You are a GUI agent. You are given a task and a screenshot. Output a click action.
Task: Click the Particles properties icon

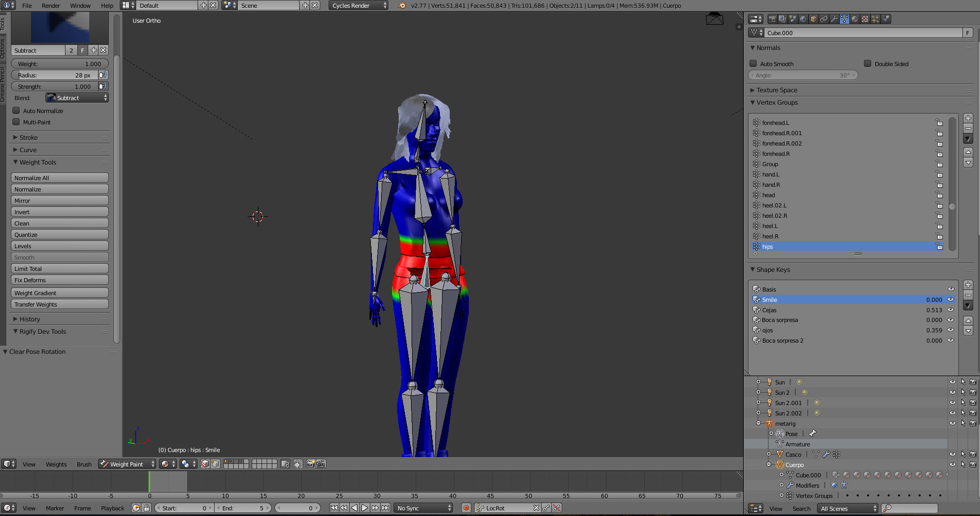point(875,19)
